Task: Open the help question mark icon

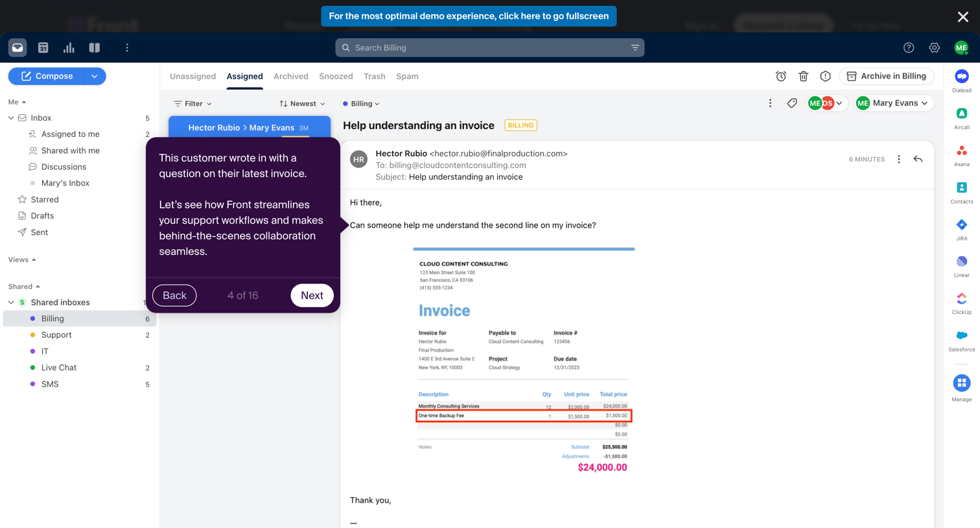Action: pyautogui.click(x=909, y=47)
